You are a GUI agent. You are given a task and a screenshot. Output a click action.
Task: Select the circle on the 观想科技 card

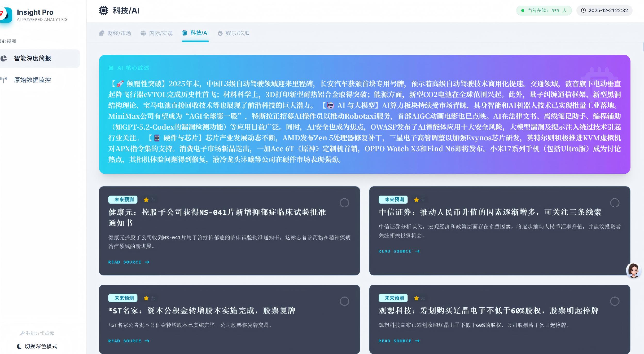click(615, 301)
